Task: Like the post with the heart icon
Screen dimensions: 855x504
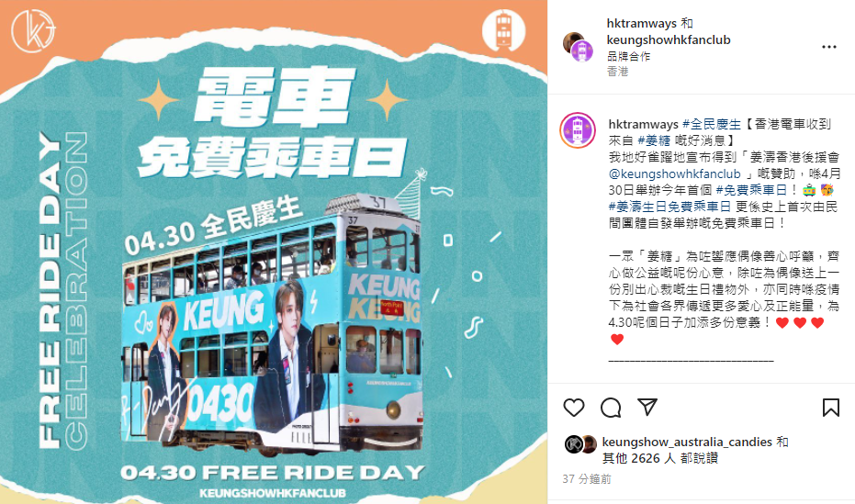Action: tap(574, 407)
